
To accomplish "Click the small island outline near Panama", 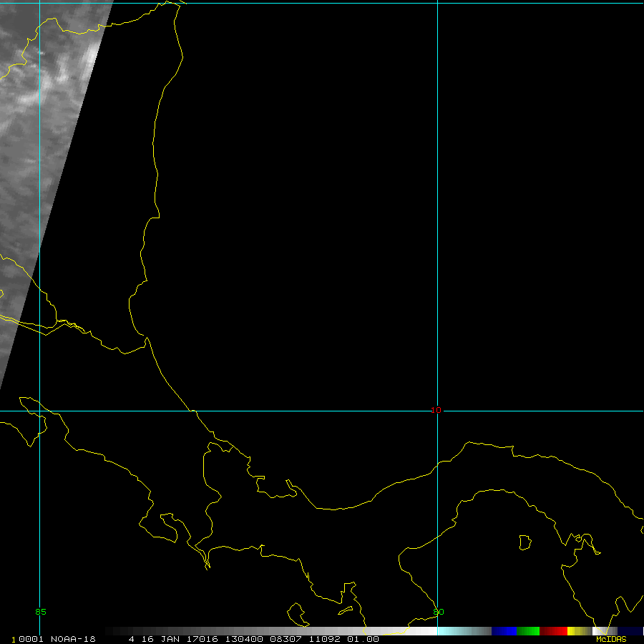I will (x=525, y=542).
